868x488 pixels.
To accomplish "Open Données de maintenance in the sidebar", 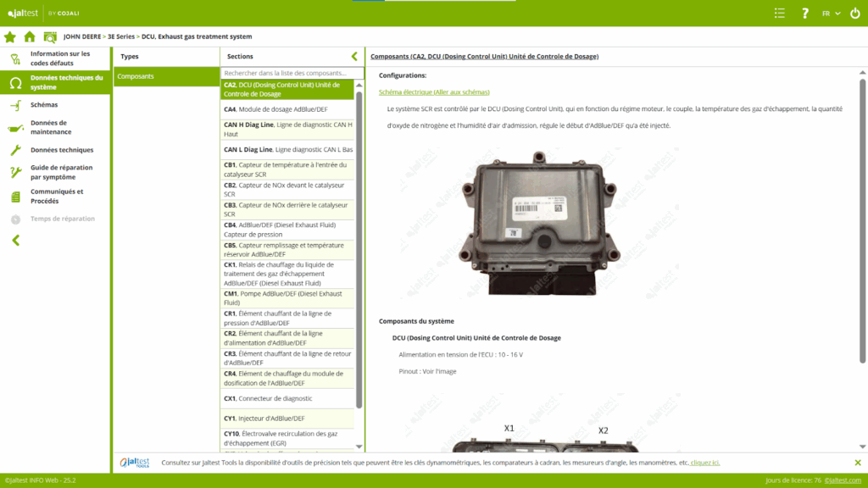I will coord(51,127).
